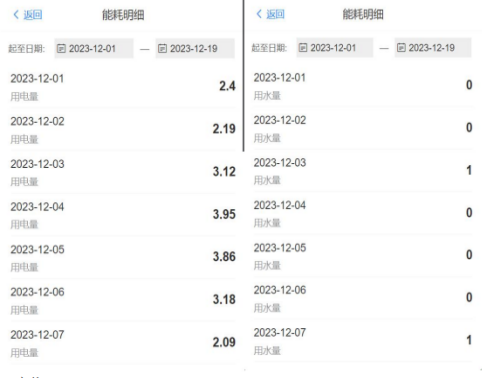Viewport: 488px width, 378px height.
Task: Select water usage date 2023-12-07
Action: tap(280, 333)
